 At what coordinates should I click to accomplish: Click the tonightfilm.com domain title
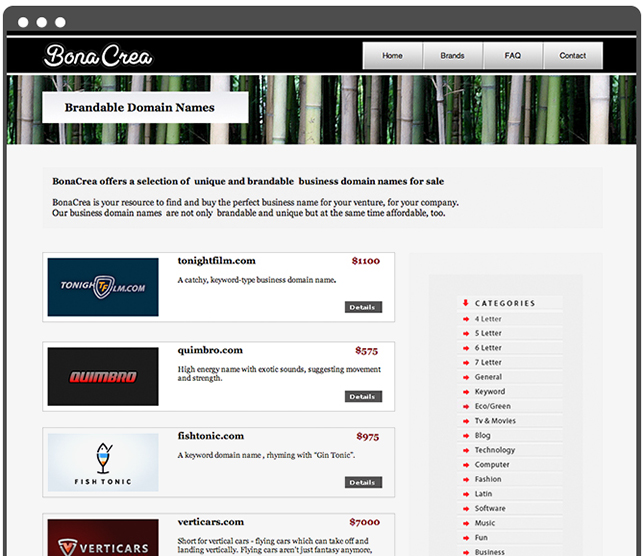[216, 261]
